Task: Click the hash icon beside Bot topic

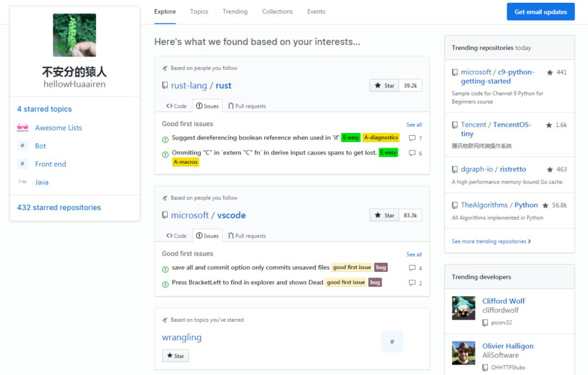Action: click(x=22, y=146)
